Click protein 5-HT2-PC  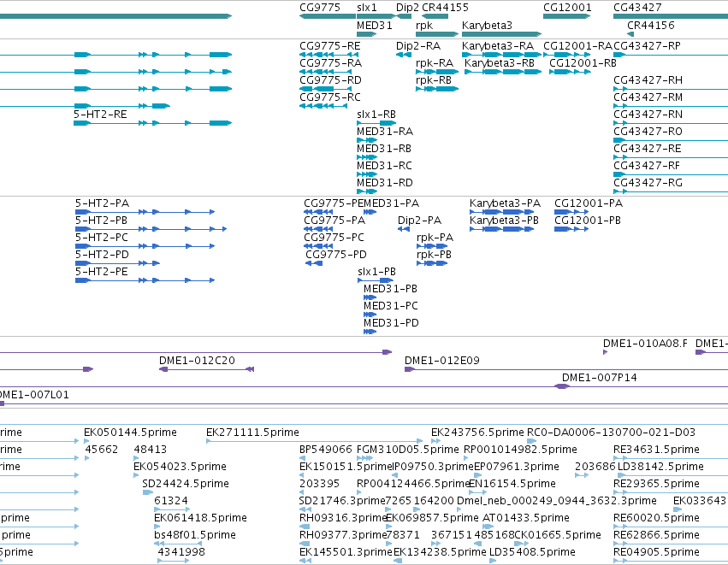tap(102, 238)
